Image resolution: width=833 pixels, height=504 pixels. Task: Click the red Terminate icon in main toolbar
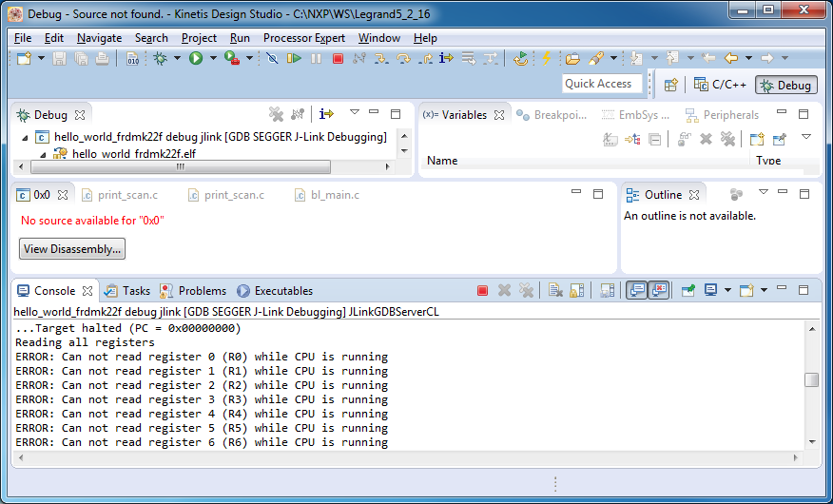338,58
